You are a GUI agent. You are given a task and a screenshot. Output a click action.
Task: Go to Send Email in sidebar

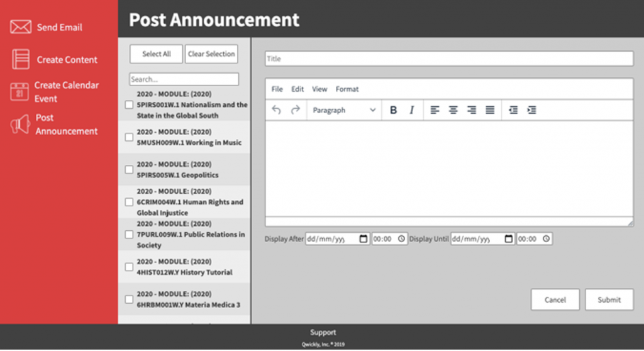60,27
